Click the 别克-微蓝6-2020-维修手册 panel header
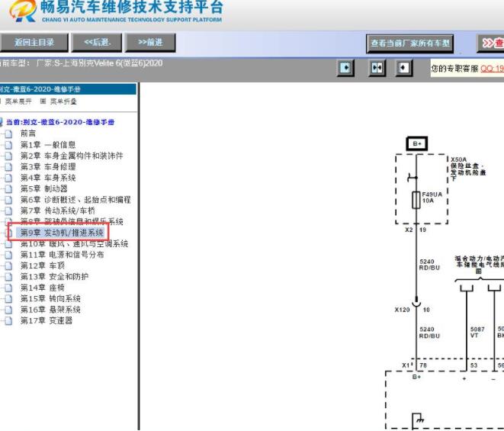This screenshot has height=431, width=504. pos(68,89)
